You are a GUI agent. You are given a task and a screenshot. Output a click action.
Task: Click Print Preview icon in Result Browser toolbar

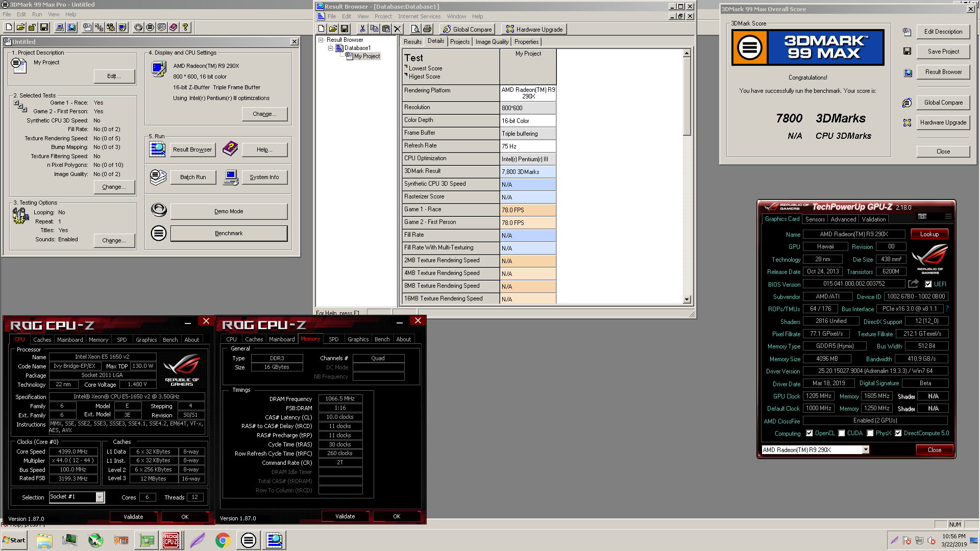(x=415, y=29)
